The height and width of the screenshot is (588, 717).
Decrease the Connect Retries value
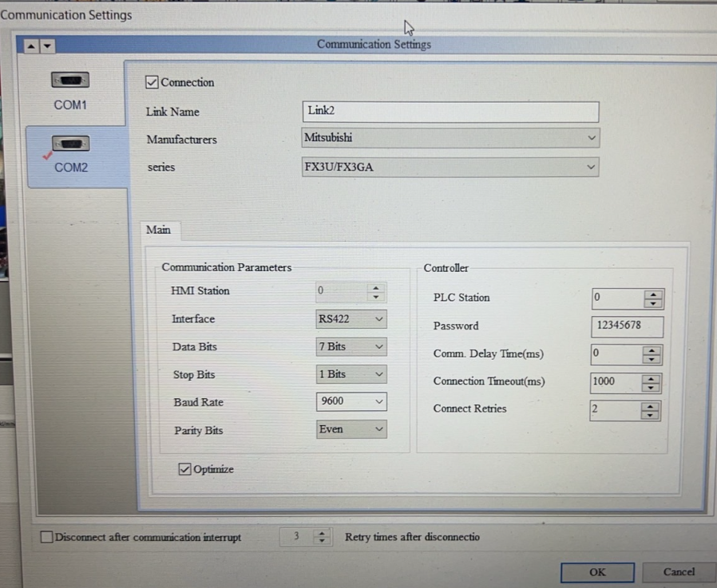650,415
